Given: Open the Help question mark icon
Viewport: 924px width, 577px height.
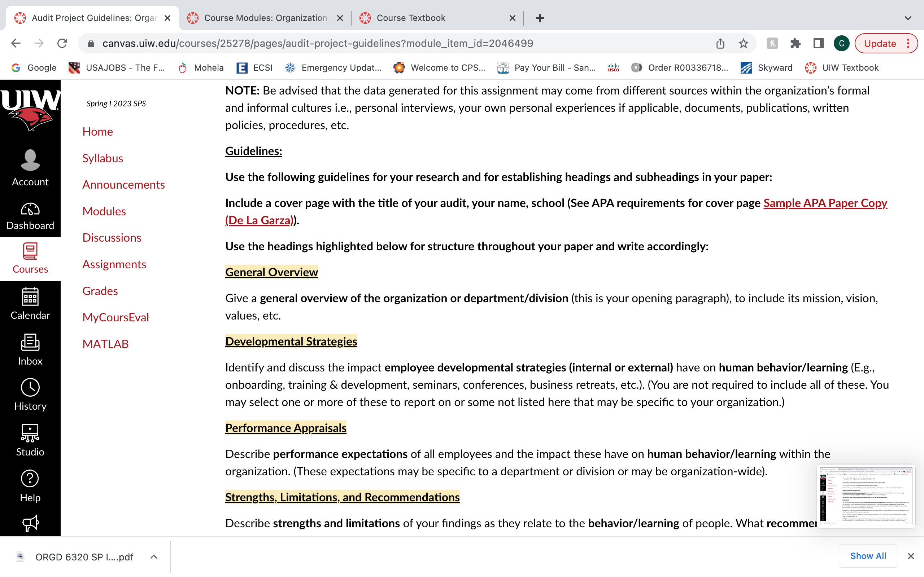Looking at the screenshot, I should [x=30, y=479].
